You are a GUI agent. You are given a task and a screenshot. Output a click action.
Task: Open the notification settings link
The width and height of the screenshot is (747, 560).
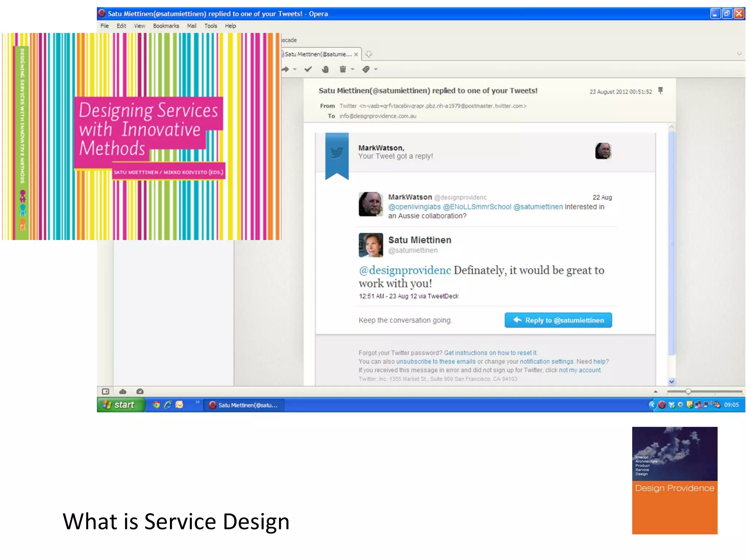tap(546, 362)
